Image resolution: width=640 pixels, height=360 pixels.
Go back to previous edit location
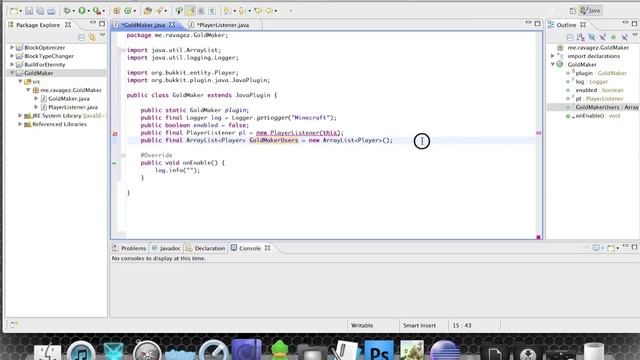258,11
